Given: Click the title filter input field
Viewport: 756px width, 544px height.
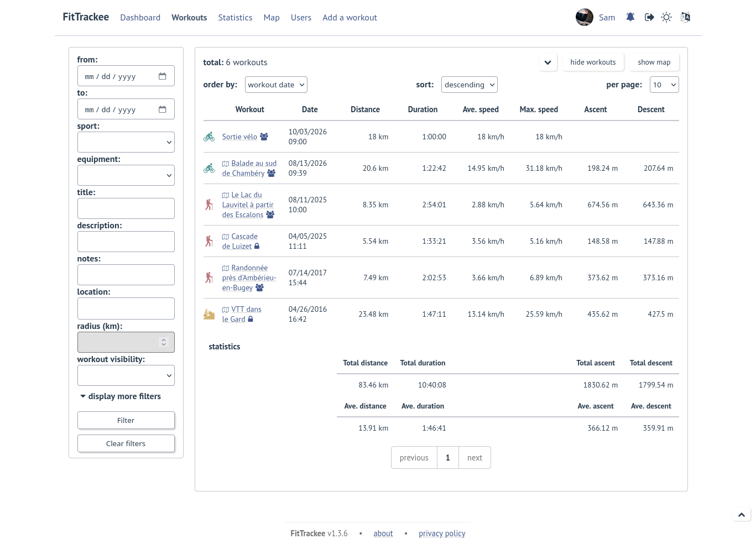Looking at the screenshot, I should (126, 208).
